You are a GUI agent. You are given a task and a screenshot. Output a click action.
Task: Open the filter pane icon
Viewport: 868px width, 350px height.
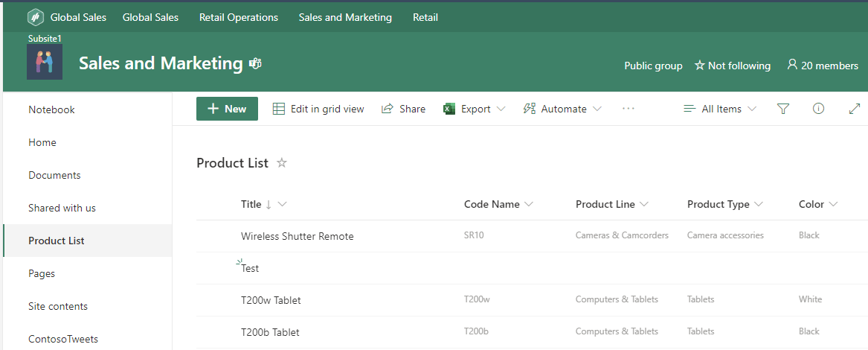point(782,109)
